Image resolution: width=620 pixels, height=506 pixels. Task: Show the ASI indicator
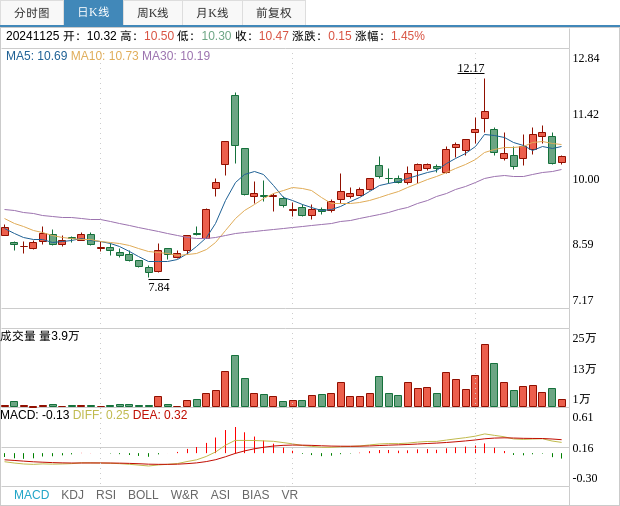click(x=220, y=495)
